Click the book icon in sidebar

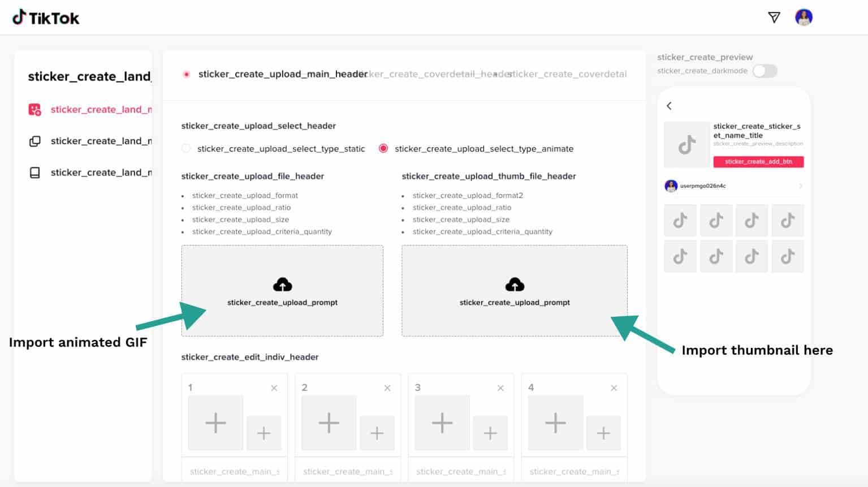35,173
